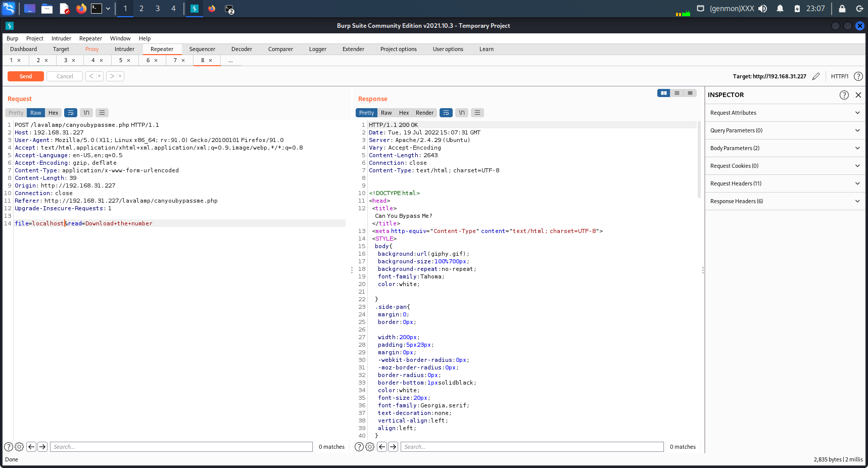868x468 pixels.
Task: Open Repeater help question mark icon
Action: click(x=858, y=76)
